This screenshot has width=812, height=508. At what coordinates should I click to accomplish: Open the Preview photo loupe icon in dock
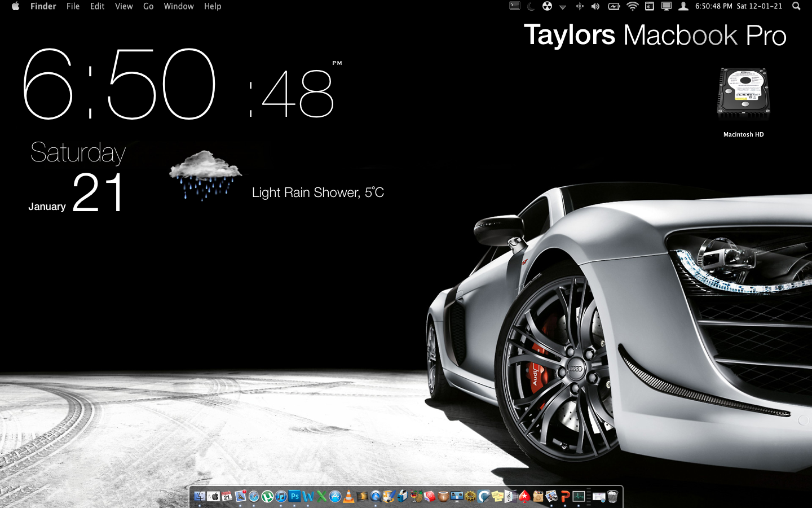pyautogui.click(x=551, y=496)
